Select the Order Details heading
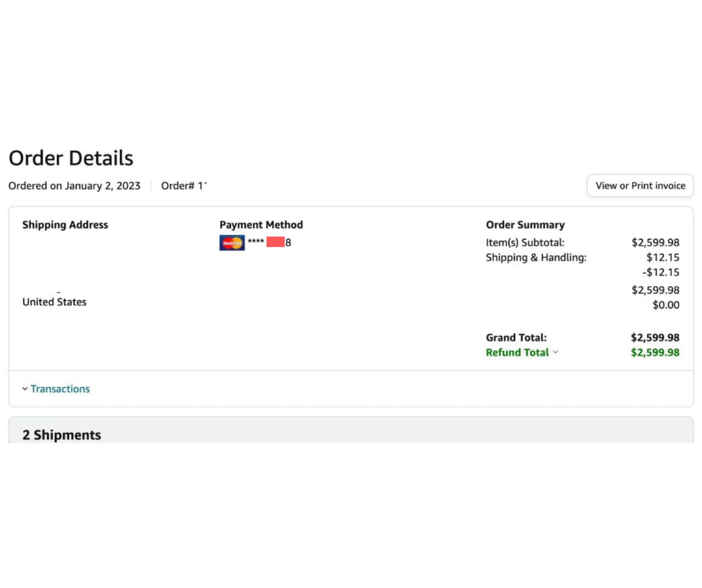The height and width of the screenshot is (588, 702). [71, 158]
